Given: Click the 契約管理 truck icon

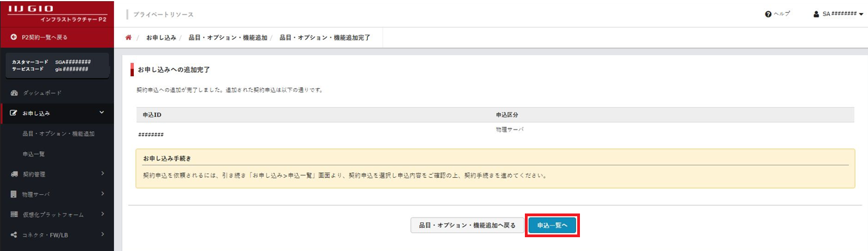Looking at the screenshot, I should coord(14,174).
